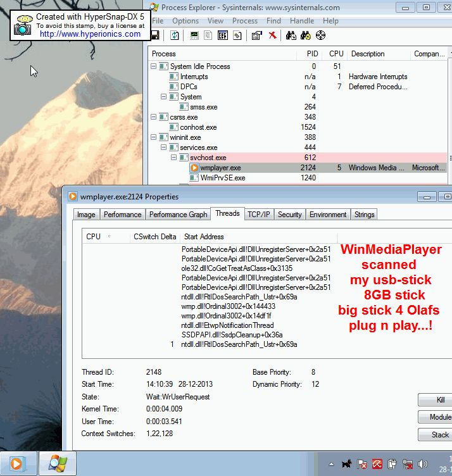
Task: Click the volume speaker tray icon
Action: (422, 464)
